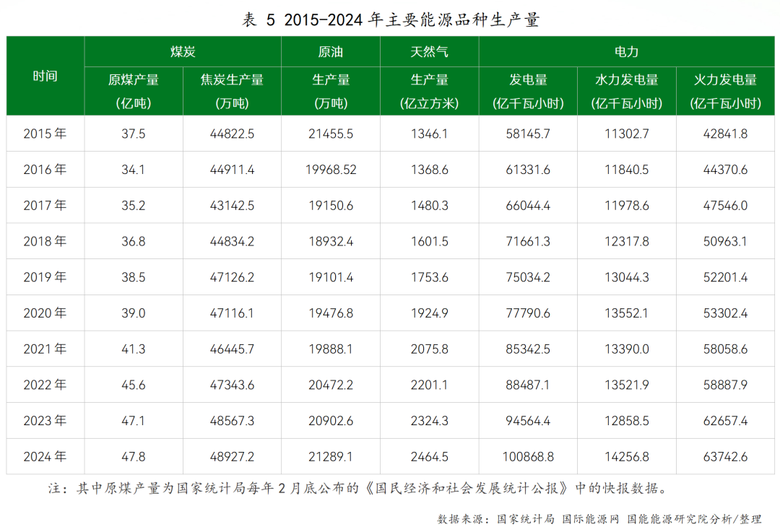
Task: Click the 100868.8 value cell
Action: pos(528,457)
